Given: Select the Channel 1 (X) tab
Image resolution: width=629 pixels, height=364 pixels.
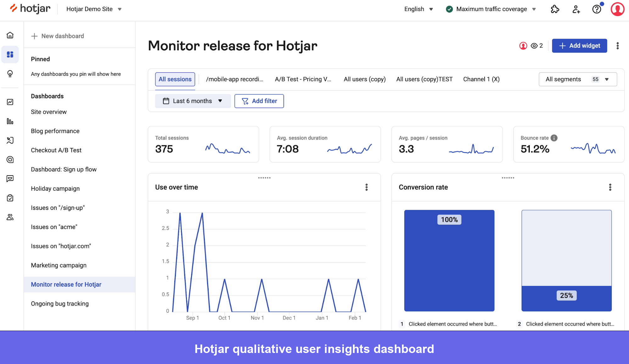Looking at the screenshot, I should [x=481, y=79].
